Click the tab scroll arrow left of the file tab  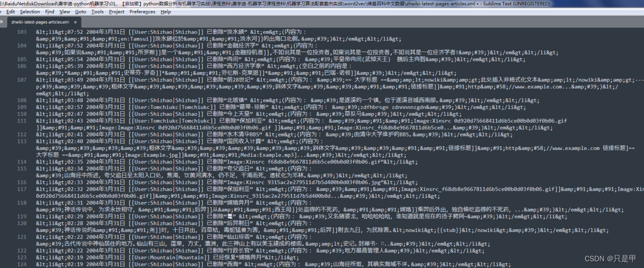3,22
